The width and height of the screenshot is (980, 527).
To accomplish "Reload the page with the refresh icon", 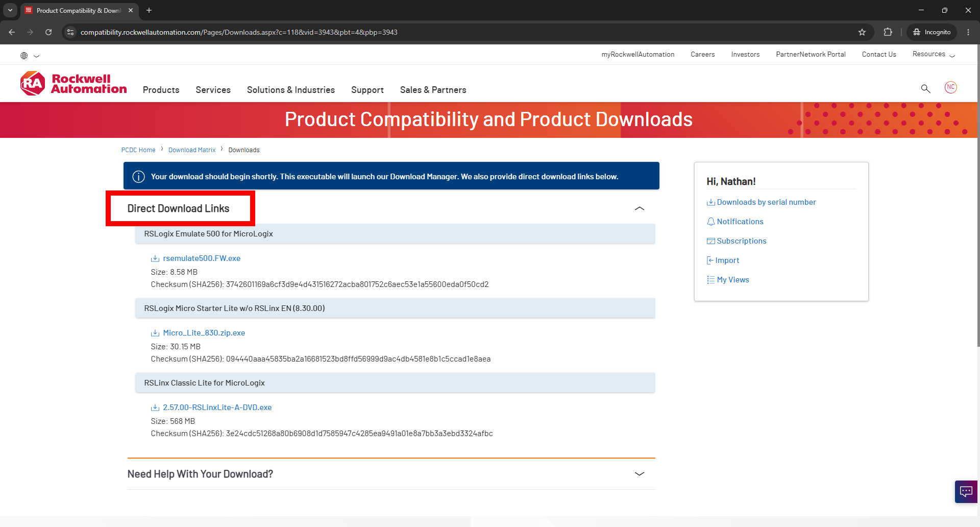I will coord(48,32).
